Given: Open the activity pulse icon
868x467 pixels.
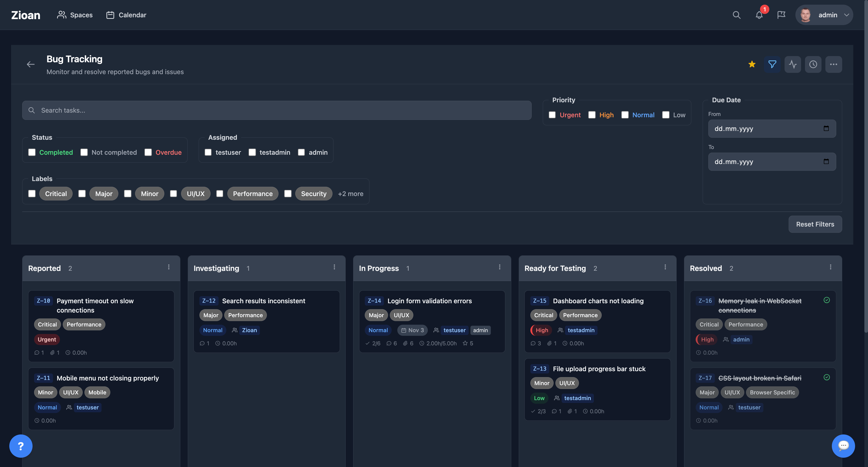Looking at the screenshot, I should (x=793, y=64).
